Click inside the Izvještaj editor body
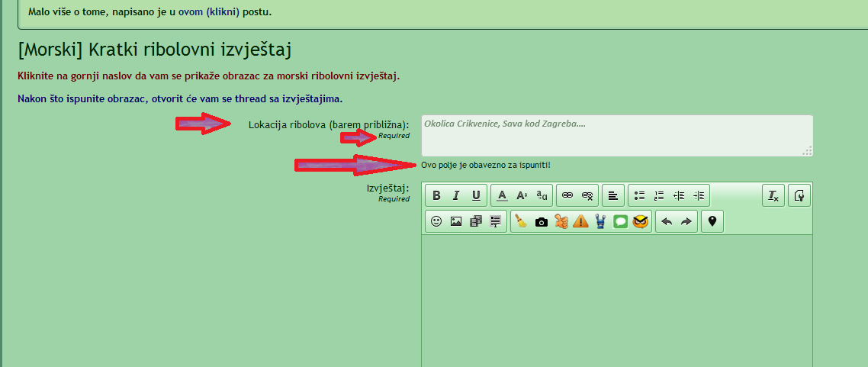868x367 pixels. click(x=617, y=301)
